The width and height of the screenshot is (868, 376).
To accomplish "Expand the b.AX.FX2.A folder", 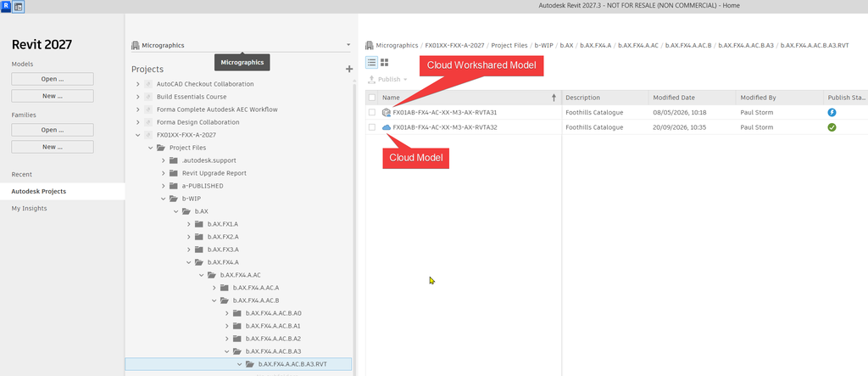I will click(189, 237).
